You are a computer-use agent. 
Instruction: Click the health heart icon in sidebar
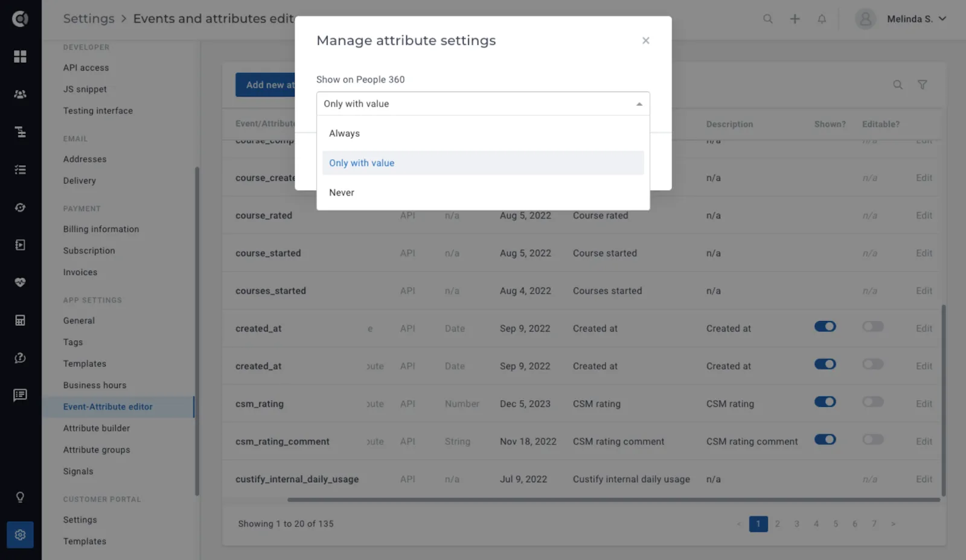click(x=20, y=282)
